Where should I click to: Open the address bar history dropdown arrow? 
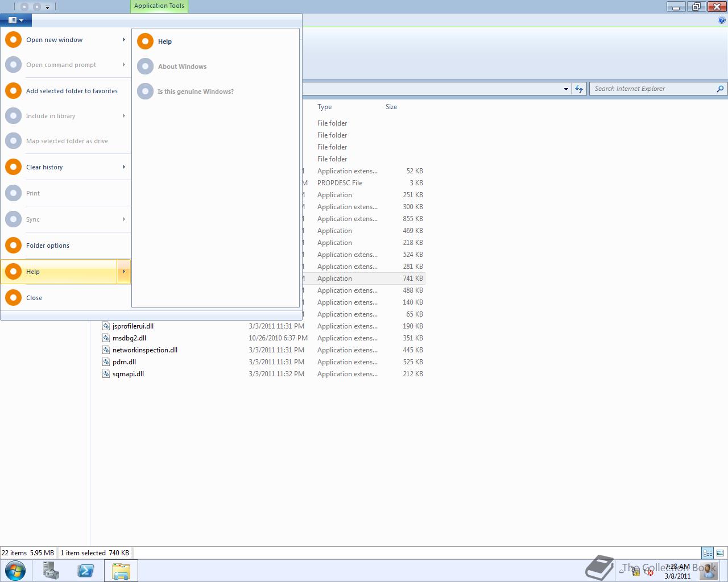[x=566, y=89]
